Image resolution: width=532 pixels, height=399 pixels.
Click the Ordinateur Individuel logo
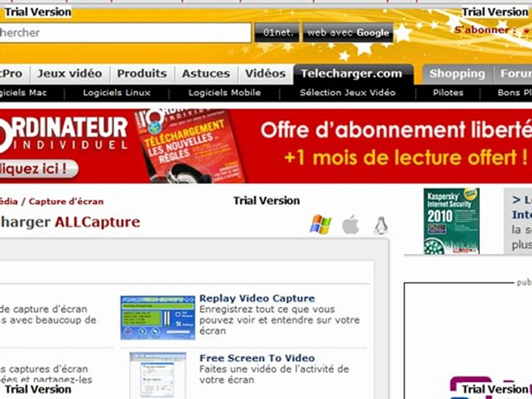(64, 133)
